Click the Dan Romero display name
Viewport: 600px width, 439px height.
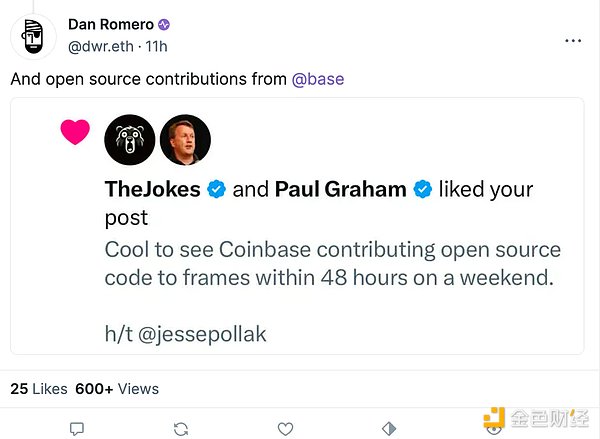click(x=109, y=24)
